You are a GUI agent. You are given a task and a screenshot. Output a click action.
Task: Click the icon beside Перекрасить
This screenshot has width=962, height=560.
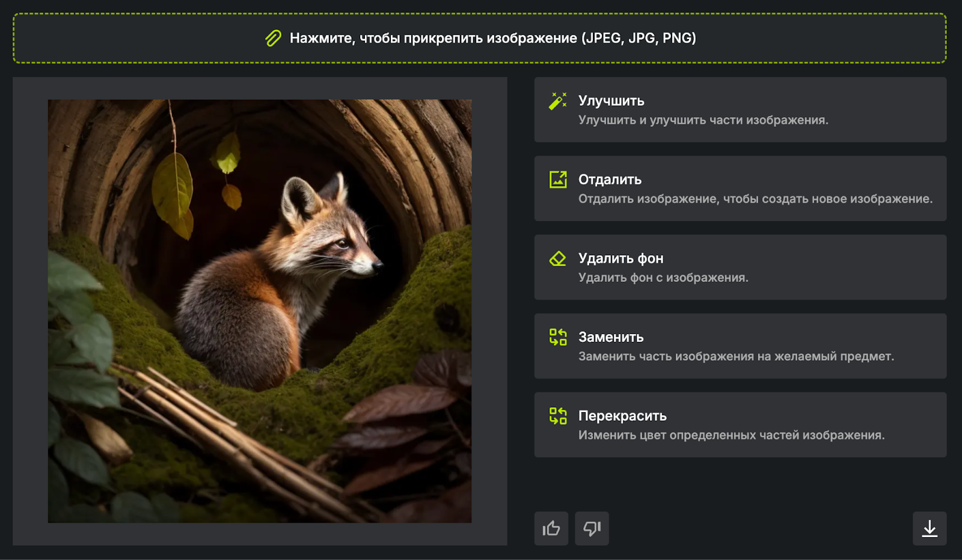(558, 416)
